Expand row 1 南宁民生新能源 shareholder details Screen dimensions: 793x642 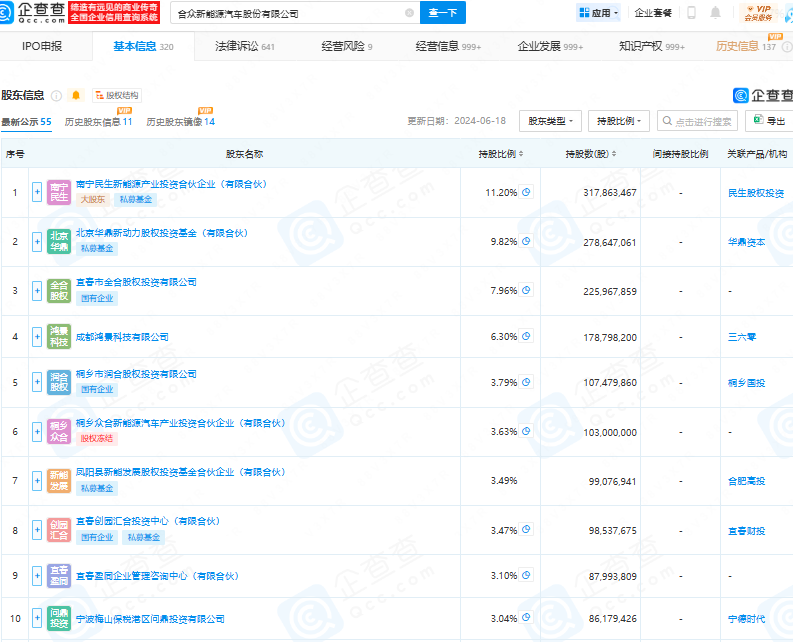tap(37, 192)
